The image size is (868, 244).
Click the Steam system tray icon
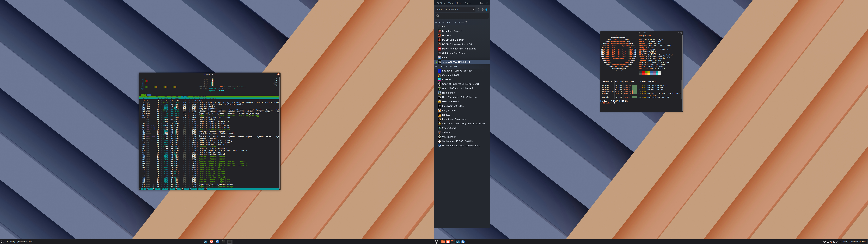coord(824,242)
